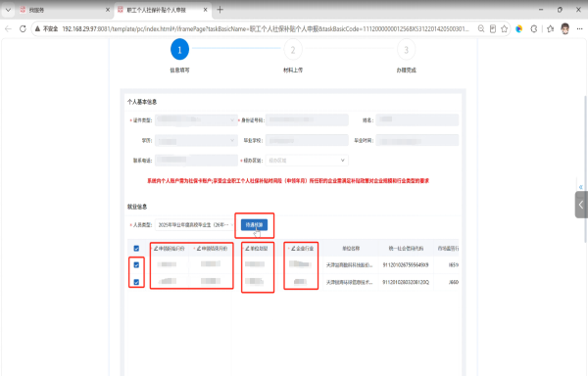Click step 2 circle 材料上传
The height and width of the screenshot is (376, 588).
tap(293, 49)
